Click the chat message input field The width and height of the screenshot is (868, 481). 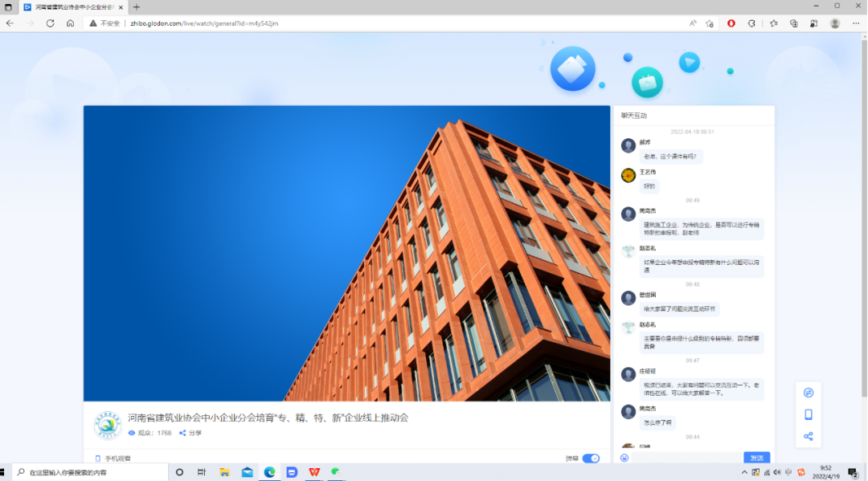pyautogui.click(x=686, y=458)
